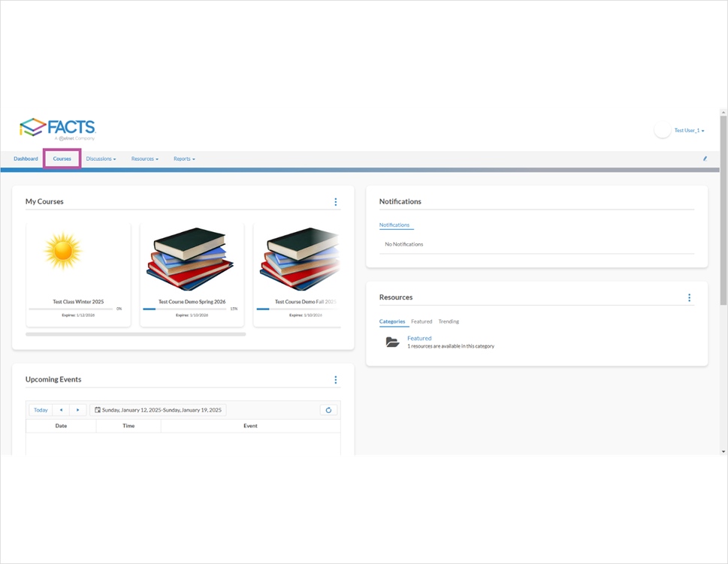The image size is (728, 564).
Task: Switch to the Courses tab
Action: coord(61,158)
